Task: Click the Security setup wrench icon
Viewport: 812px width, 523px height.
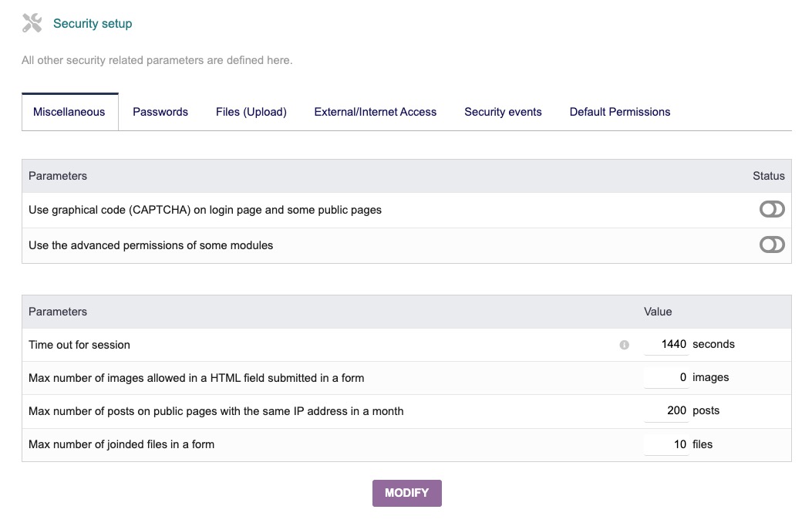Action: point(32,22)
